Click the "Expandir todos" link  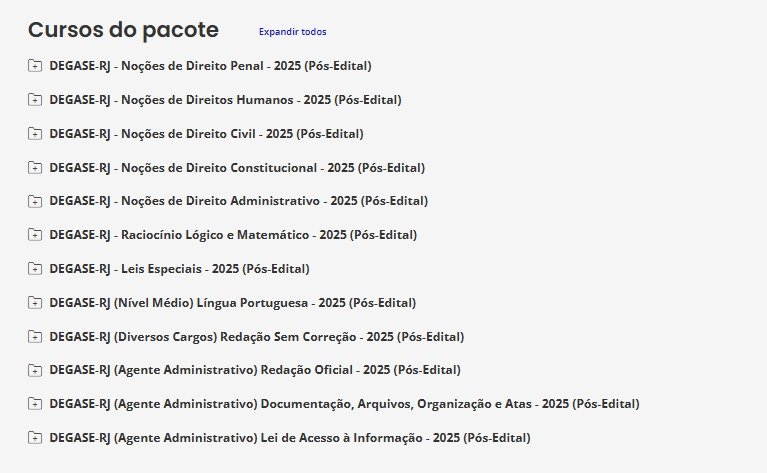click(x=292, y=32)
